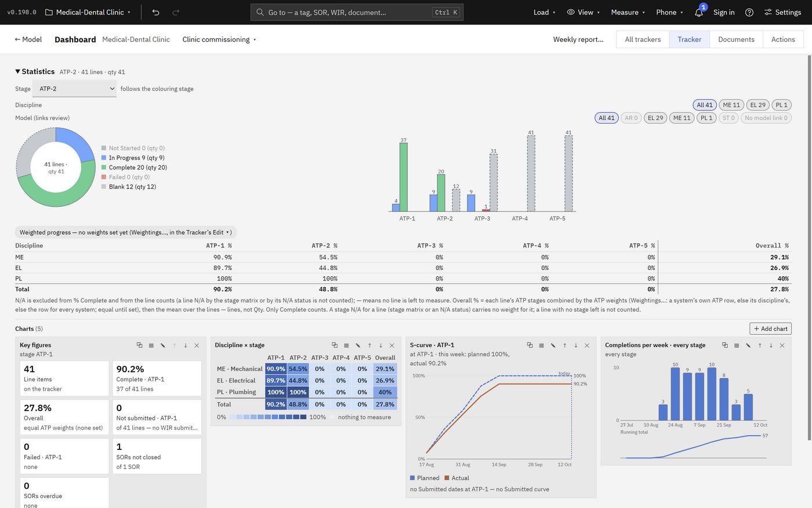
Task: Click Sign in
Action: pos(724,12)
